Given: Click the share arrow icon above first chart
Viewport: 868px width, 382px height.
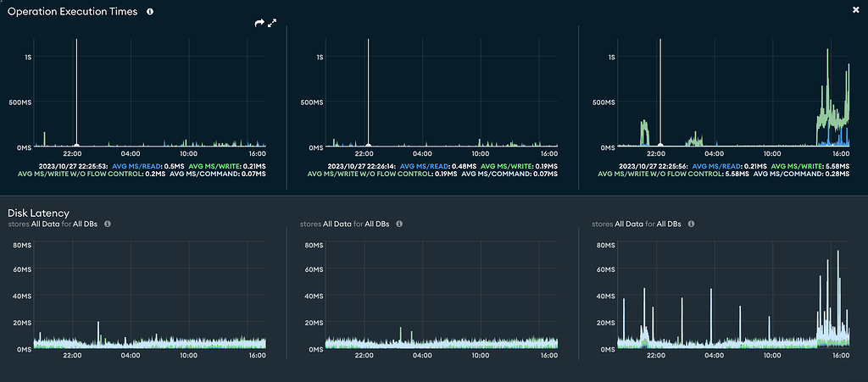Looking at the screenshot, I should pos(259,24).
